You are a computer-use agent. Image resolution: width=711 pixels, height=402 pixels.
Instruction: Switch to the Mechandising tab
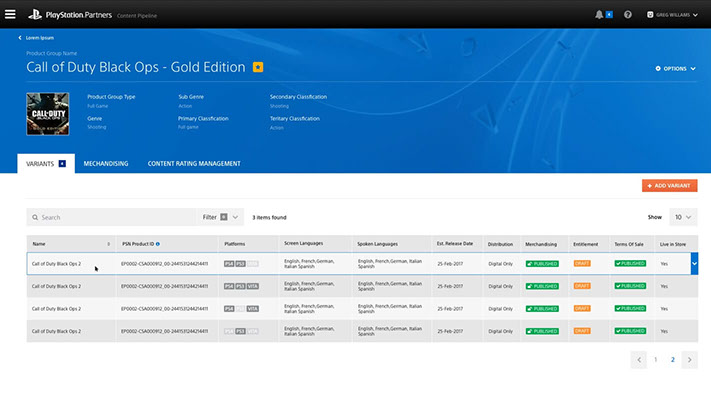coord(106,163)
